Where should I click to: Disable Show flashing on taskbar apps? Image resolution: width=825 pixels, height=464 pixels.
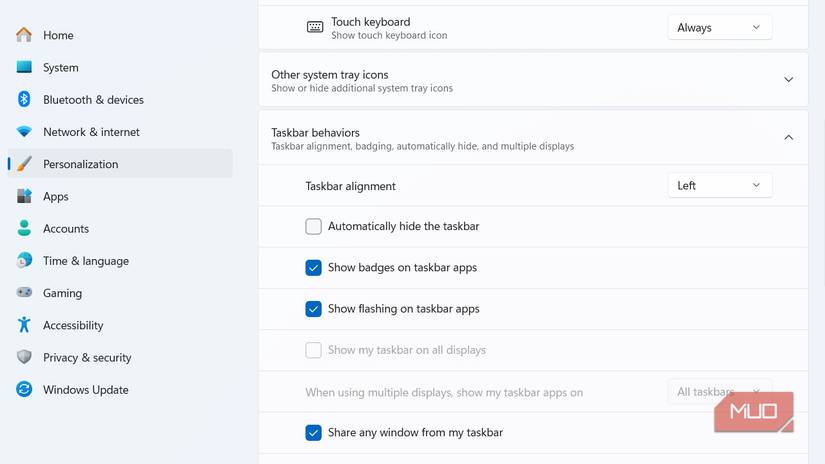pyautogui.click(x=314, y=309)
